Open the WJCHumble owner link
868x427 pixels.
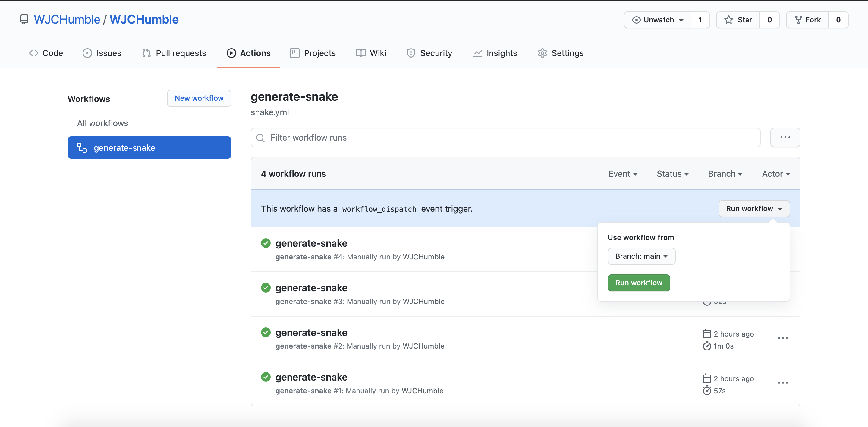tap(67, 20)
